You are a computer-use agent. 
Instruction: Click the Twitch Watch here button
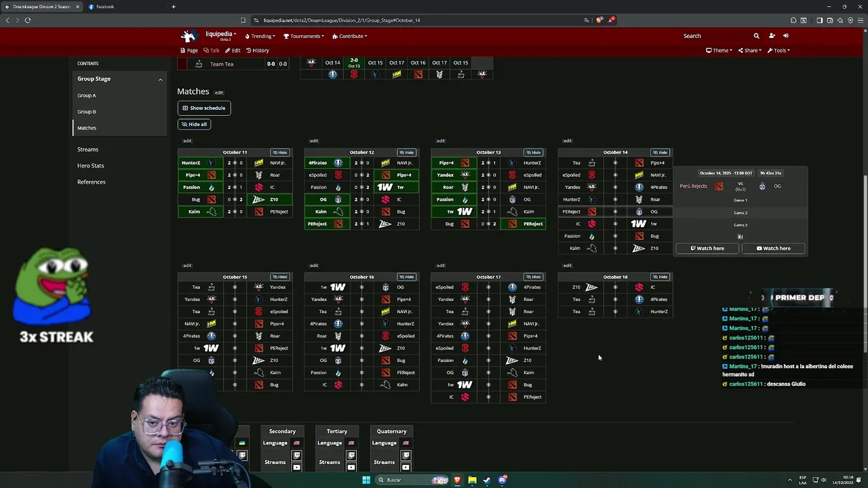[x=707, y=248]
